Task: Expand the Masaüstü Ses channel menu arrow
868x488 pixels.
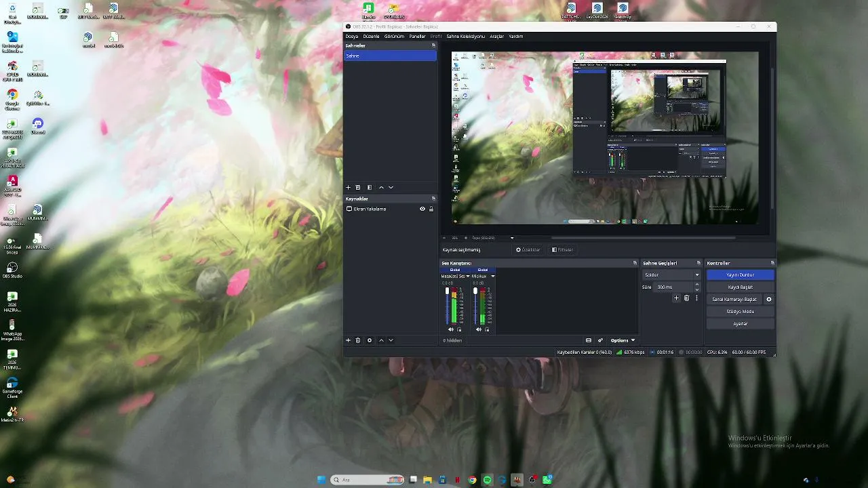Action: pos(468,277)
